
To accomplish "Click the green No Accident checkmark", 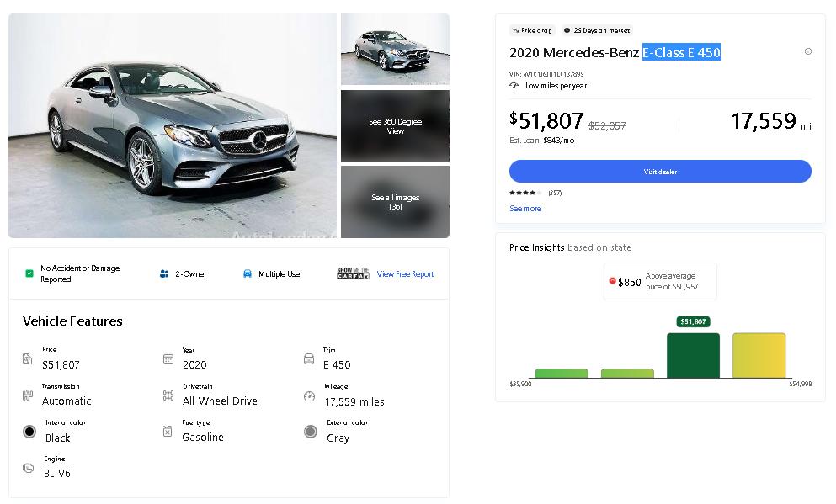I will point(29,273).
